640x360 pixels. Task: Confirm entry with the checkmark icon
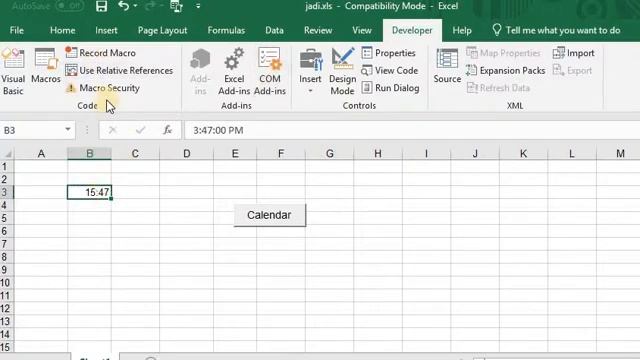coord(140,130)
